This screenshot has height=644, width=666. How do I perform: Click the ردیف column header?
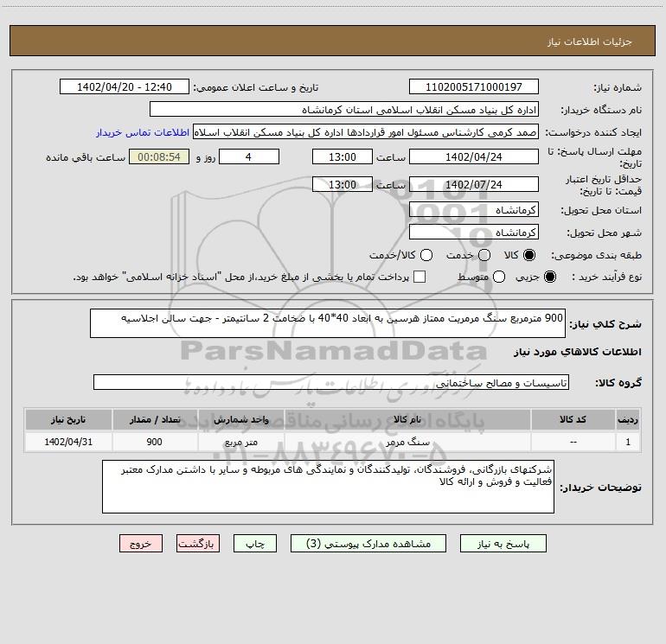coord(628,419)
